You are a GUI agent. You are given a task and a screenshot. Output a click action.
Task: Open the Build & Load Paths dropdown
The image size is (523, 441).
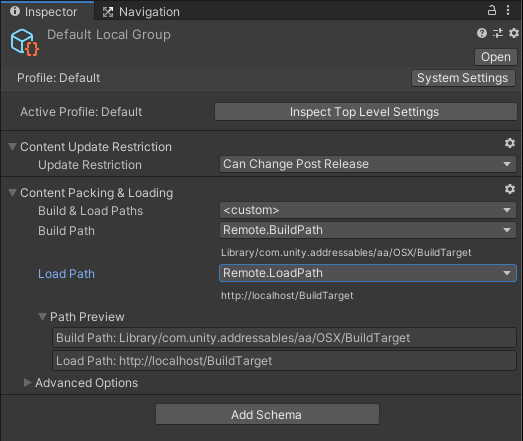tap(368, 210)
